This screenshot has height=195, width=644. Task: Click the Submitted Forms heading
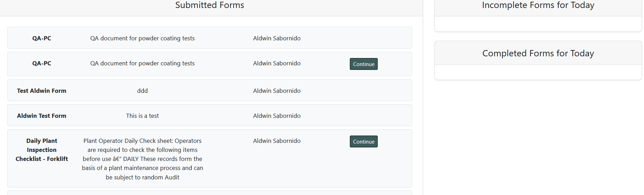(x=210, y=5)
